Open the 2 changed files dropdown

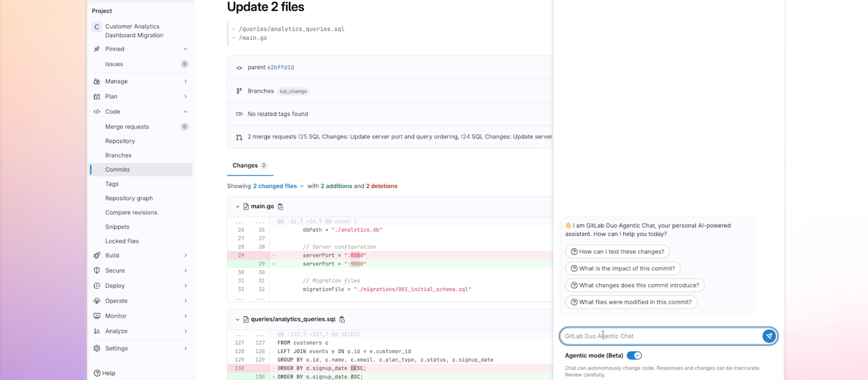point(278,186)
